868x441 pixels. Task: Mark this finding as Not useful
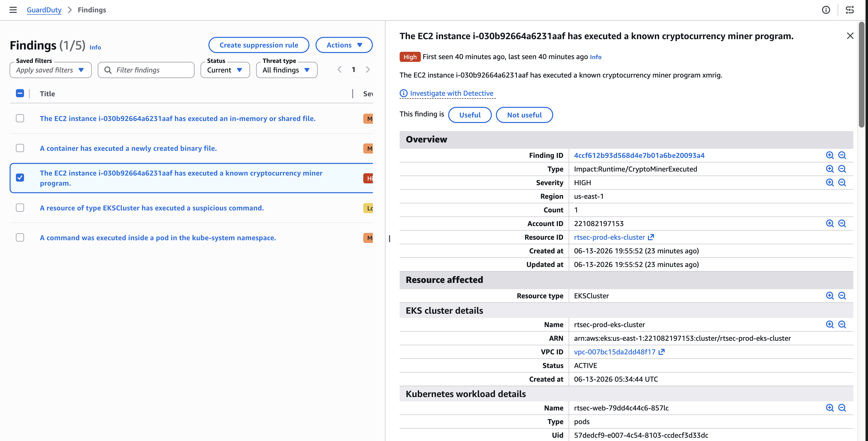tap(524, 115)
